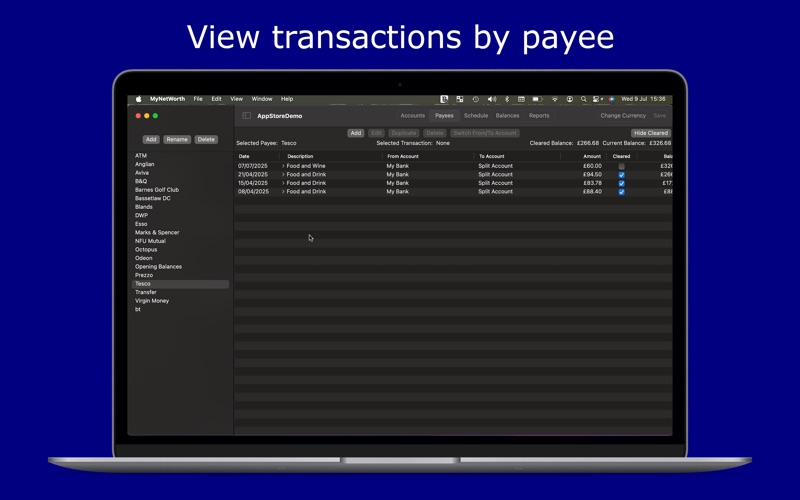
Task: Click Delete in the payee sidebar
Action: pyautogui.click(x=206, y=140)
